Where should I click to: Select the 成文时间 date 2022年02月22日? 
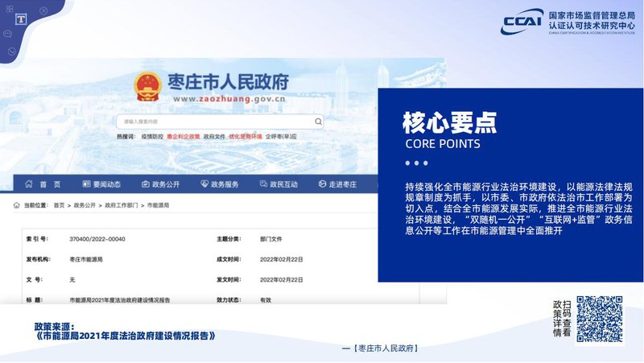click(x=281, y=259)
